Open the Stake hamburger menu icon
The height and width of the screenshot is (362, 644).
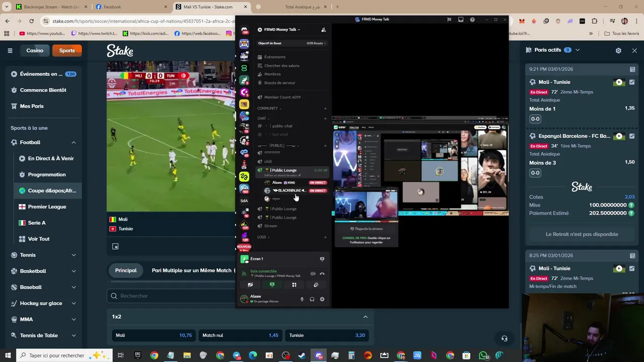(x=10, y=50)
